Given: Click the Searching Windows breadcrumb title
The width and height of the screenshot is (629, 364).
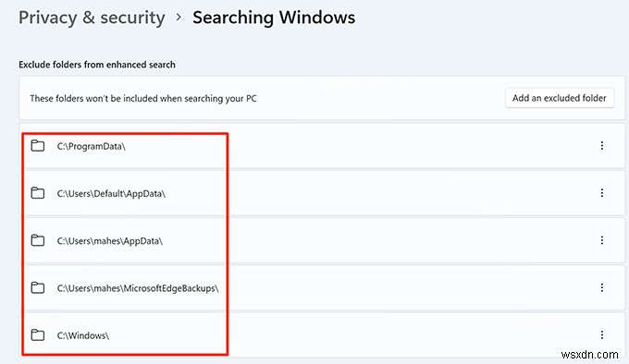Looking at the screenshot, I should [x=274, y=18].
